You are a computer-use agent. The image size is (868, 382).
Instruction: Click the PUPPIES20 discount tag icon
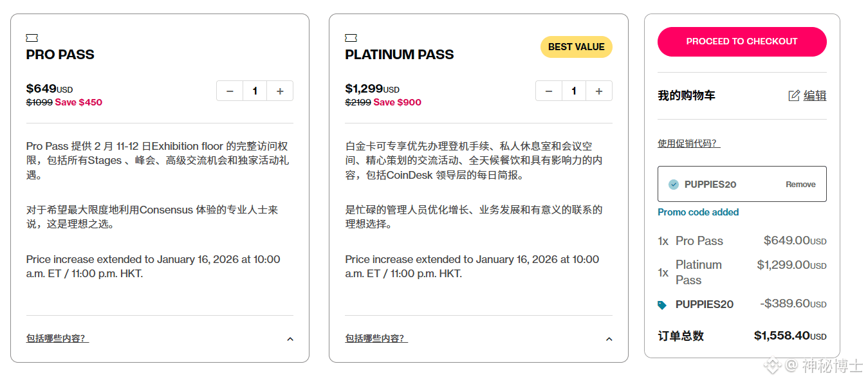point(662,305)
